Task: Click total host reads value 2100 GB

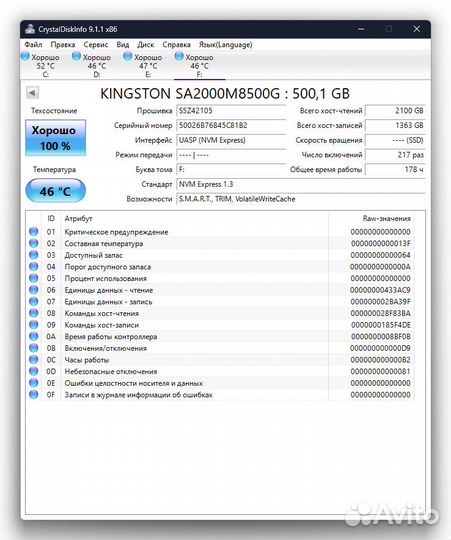Action: pyautogui.click(x=395, y=111)
